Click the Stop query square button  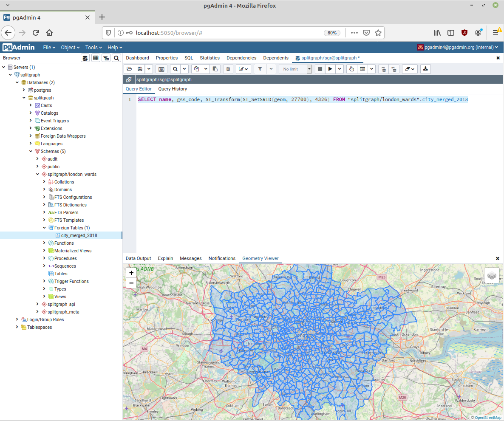tap(320, 69)
